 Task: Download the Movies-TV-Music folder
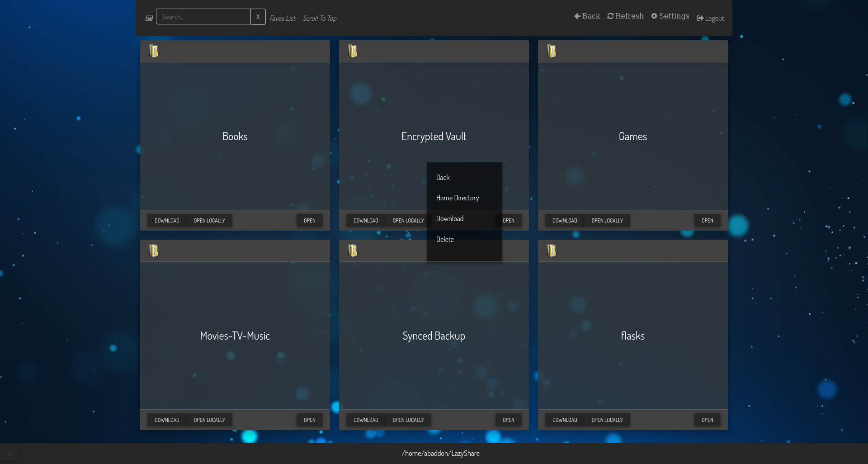pos(167,420)
